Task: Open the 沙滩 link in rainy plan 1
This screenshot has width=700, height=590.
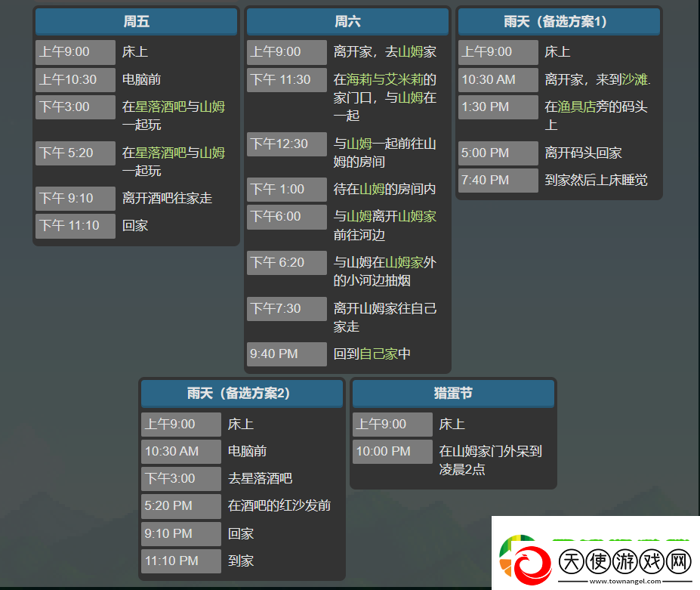Action: (634, 79)
